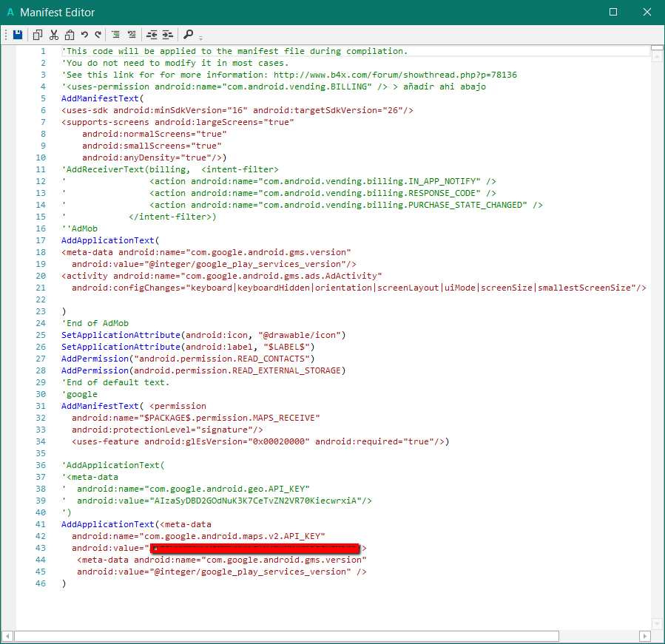
Task: Maximize the Manifest Editor window
Action: 613,13
